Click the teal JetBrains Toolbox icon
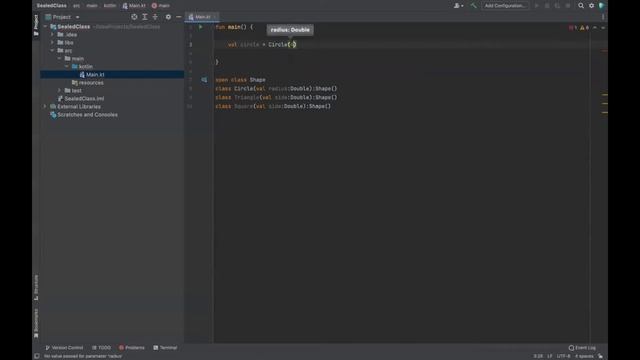The width and height of the screenshot is (640, 360). (x=602, y=6)
